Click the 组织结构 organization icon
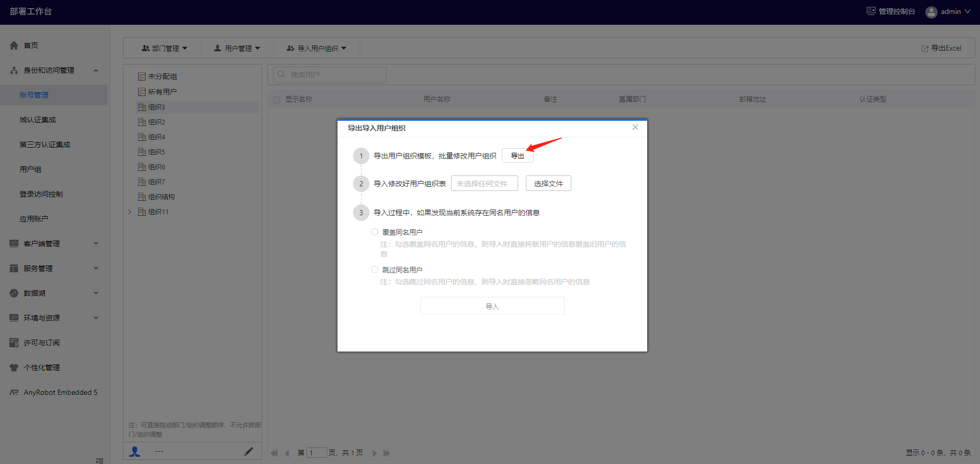 (141, 197)
